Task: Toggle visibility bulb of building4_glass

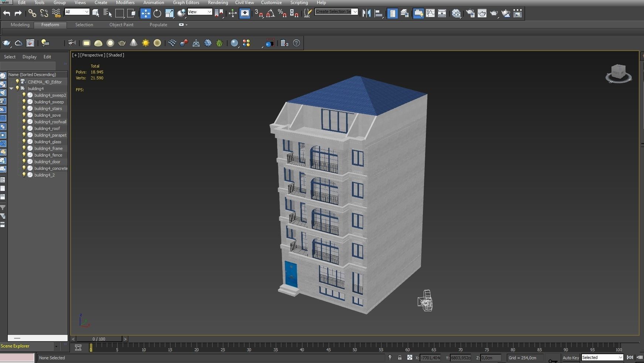Action: (x=24, y=141)
